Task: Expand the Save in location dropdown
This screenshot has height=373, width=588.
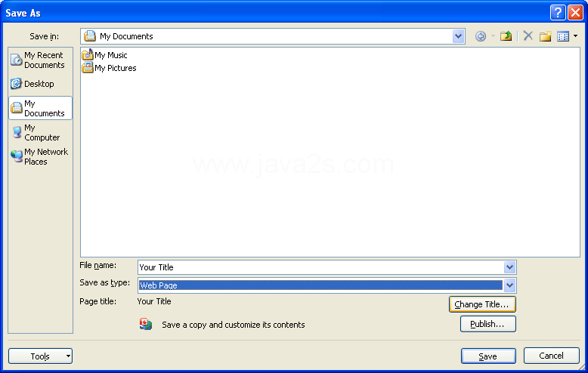Action: tap(458, 36)
